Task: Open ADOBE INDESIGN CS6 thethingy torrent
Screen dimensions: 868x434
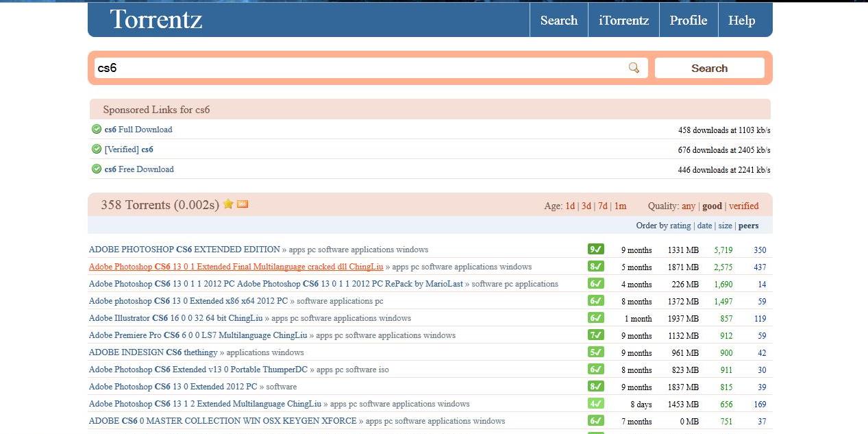Action: pos(153,352)
